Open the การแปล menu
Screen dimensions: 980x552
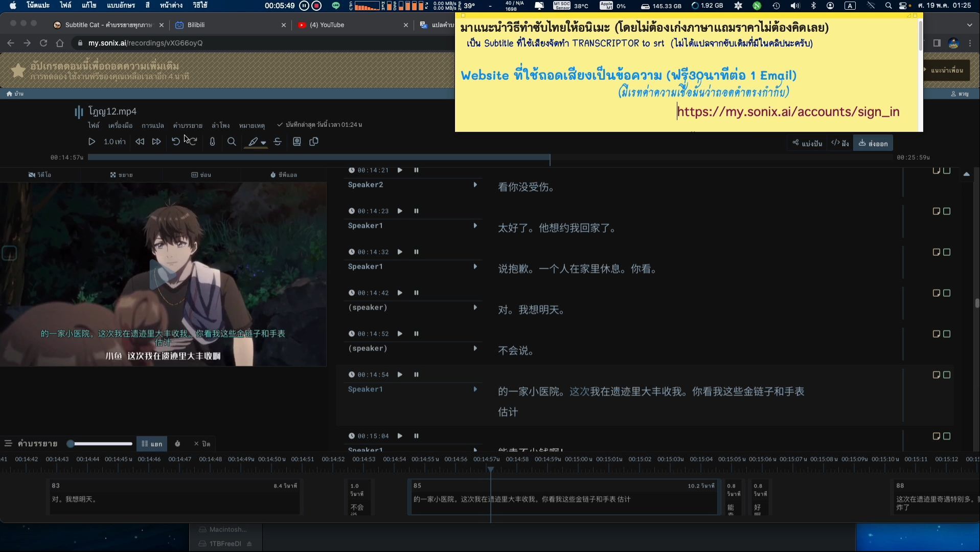point(153,125)
